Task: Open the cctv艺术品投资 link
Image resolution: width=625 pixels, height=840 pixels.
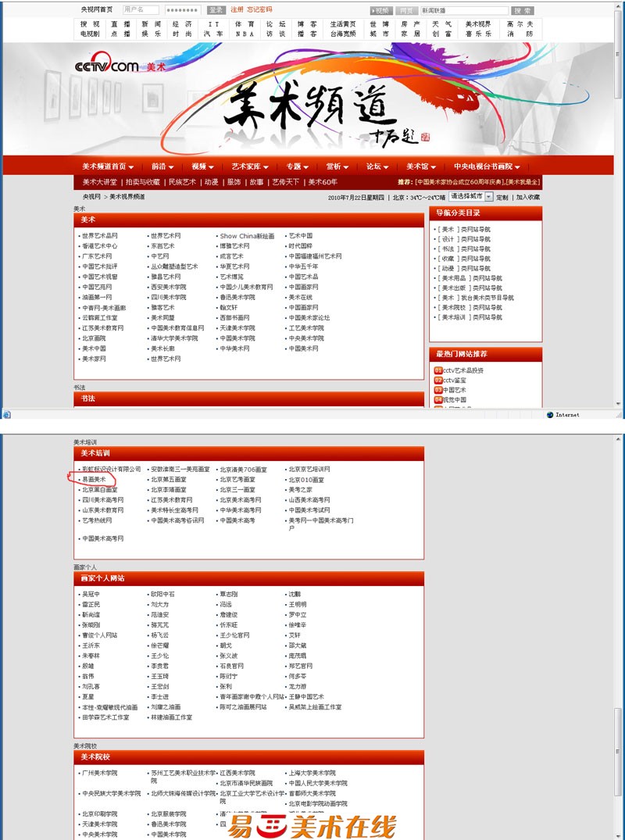Action: (x=462, y=370)
